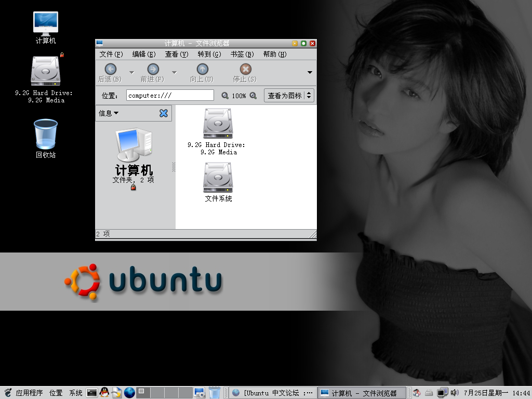Launch the QQ penguin application

104,393
